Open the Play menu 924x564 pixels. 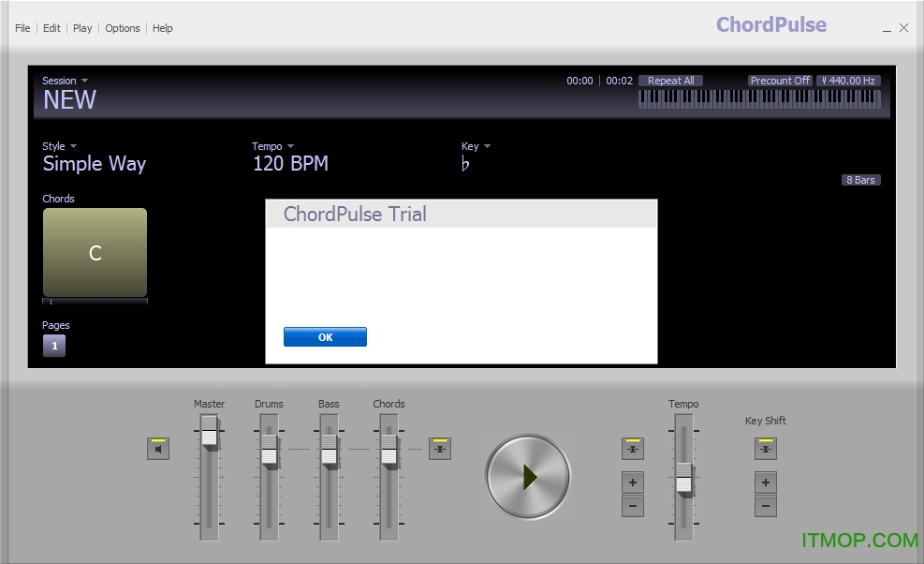point(82,28)
